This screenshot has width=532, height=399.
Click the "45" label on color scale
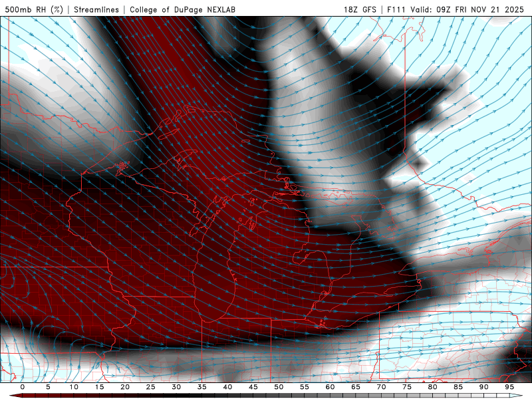[x=253, y=387]
